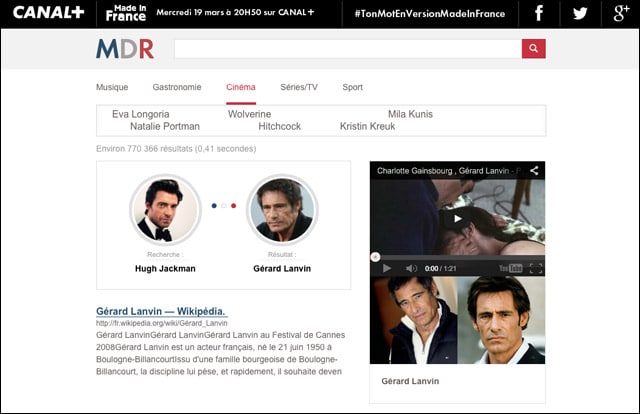
Task: Share on Google Plus icon
Action: pos(621,13)
